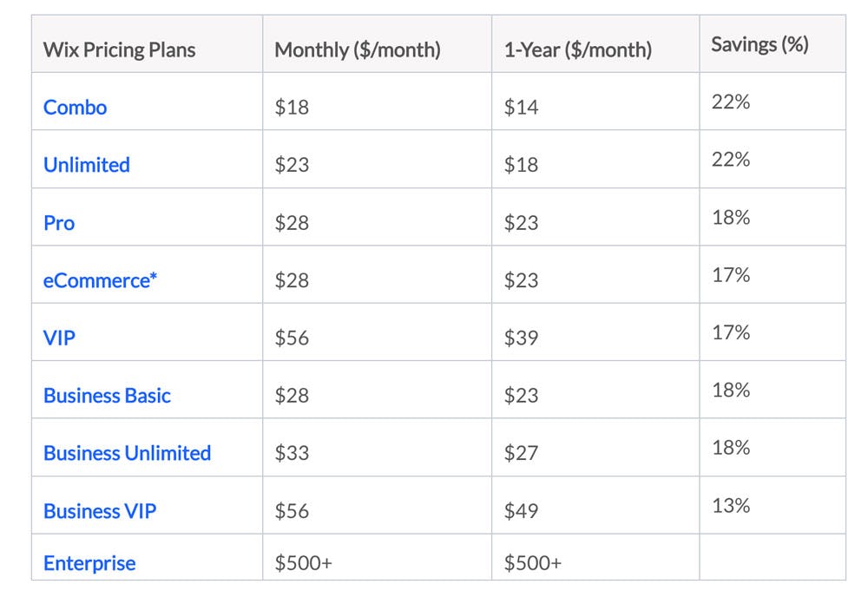Select the Business VIP 1-Year price $49
The image size is (868, 591).
[521, 511]
